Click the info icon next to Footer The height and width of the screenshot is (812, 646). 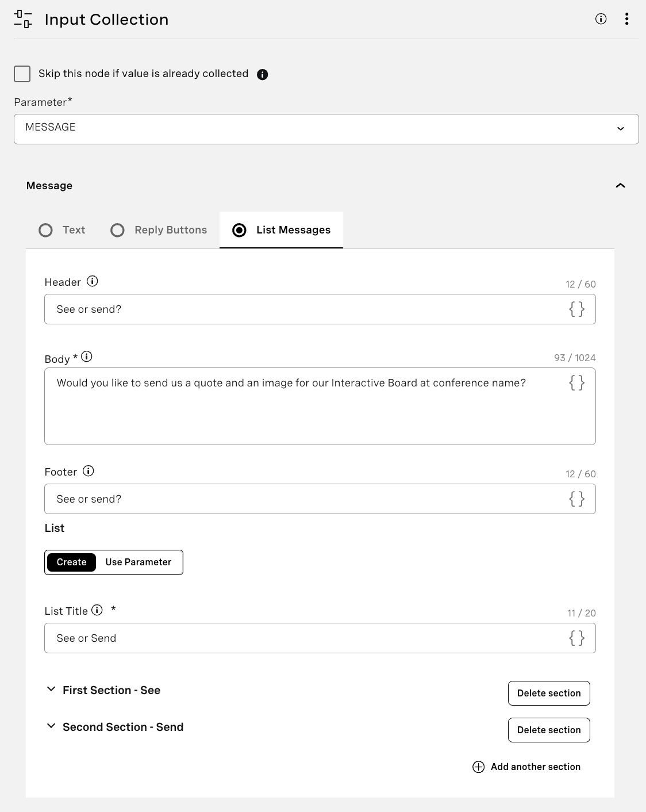pos(88,471)
